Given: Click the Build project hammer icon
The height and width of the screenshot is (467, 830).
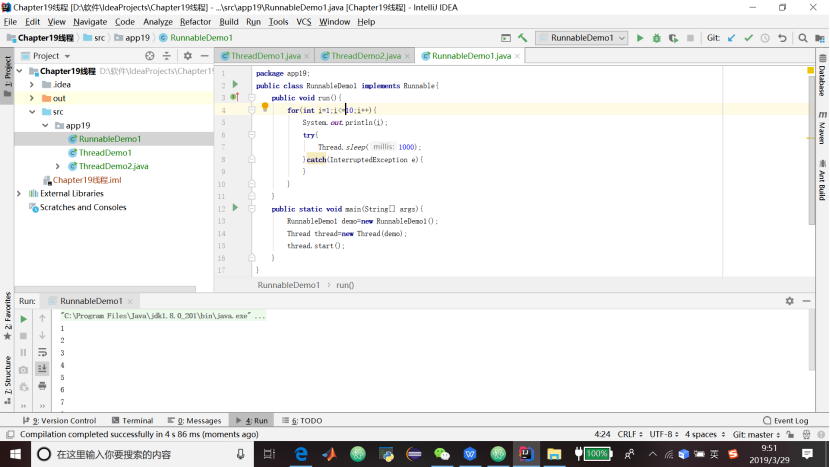Looking at the screenshot, I should (x=522, y=38).
